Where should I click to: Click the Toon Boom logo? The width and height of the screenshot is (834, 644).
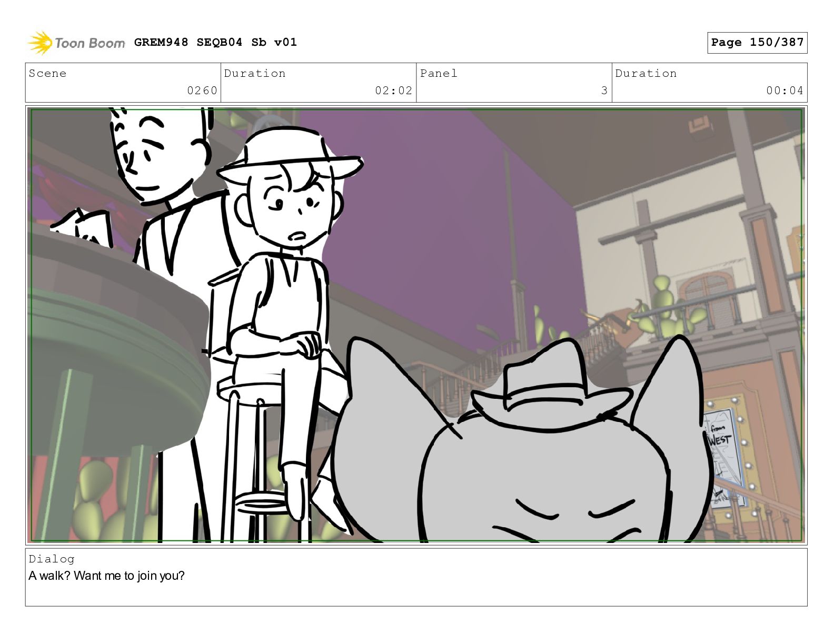76,43
